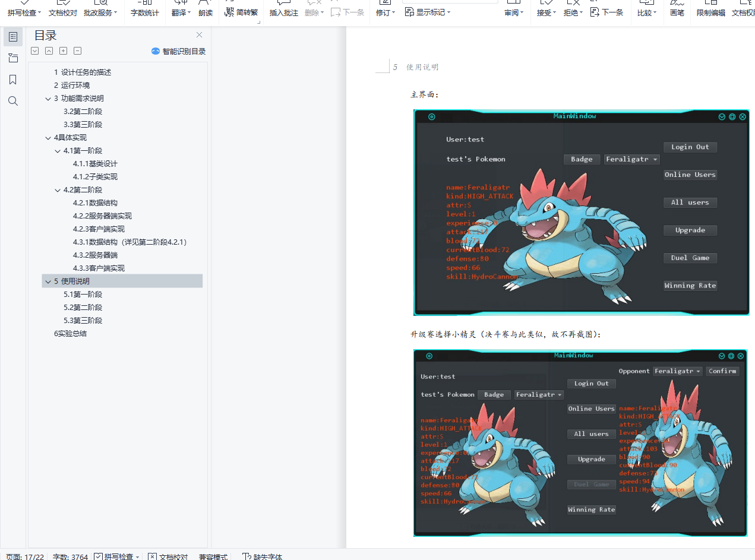Select '3.2第二阶段' outline entry
755x560 pixels.
pyautogui.click(x=83, y=112)
